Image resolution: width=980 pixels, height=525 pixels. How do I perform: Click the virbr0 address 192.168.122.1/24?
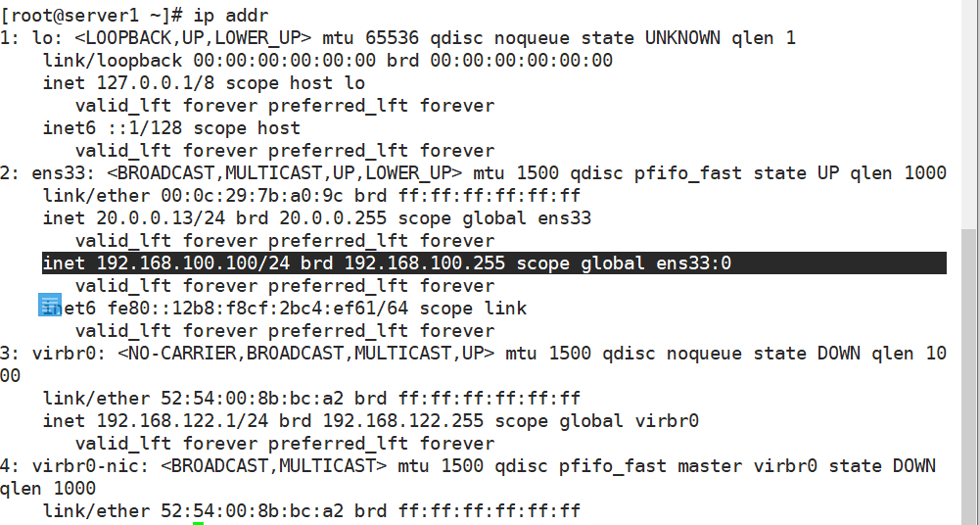[x=182, y=420]
